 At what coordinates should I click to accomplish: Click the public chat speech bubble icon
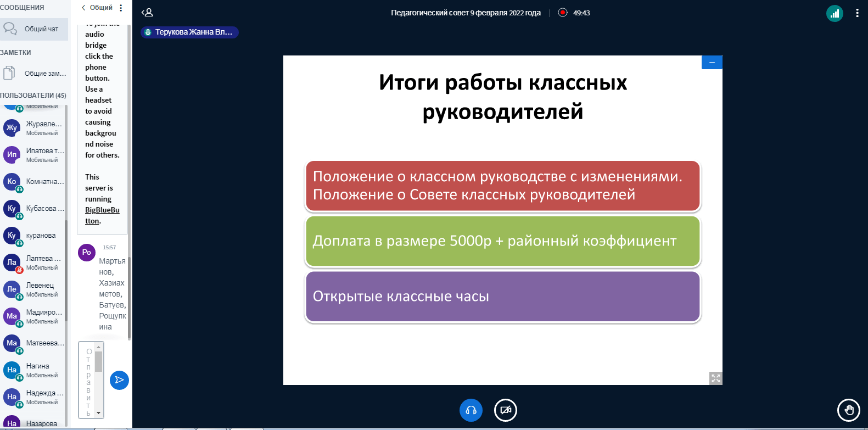pos(10,29)
